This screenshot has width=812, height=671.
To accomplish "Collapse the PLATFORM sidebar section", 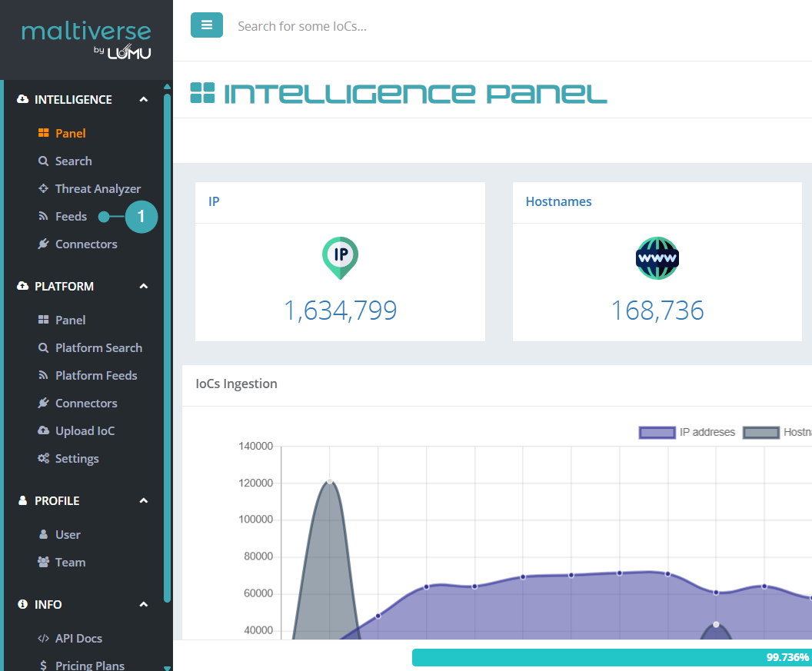I will coord(143,286).
